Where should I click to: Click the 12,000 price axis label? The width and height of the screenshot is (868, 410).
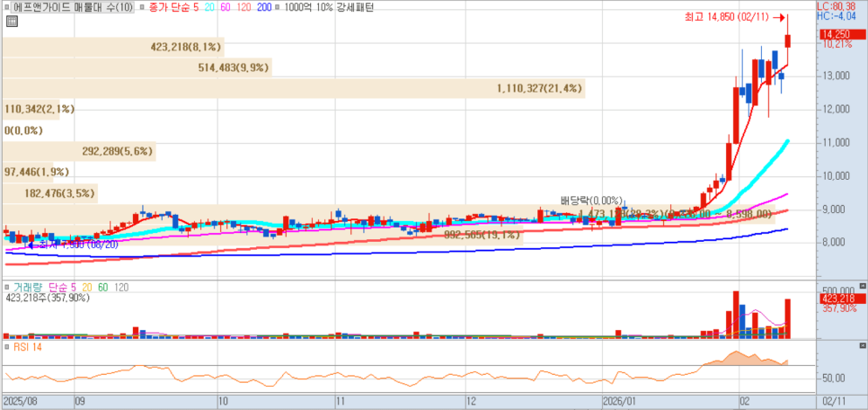(837, 109)
